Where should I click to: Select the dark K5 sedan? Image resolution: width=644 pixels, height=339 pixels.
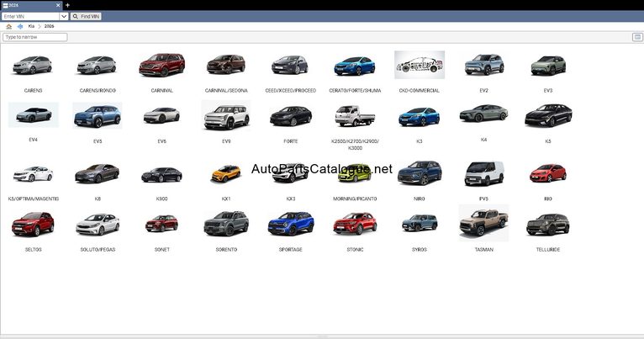[548, 115]
